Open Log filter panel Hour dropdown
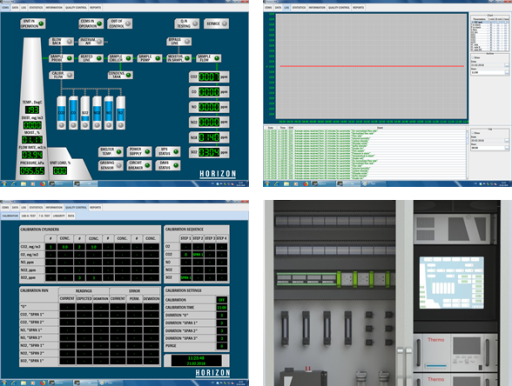The height and width of the screenshot is (386, 512). (507, 148)
